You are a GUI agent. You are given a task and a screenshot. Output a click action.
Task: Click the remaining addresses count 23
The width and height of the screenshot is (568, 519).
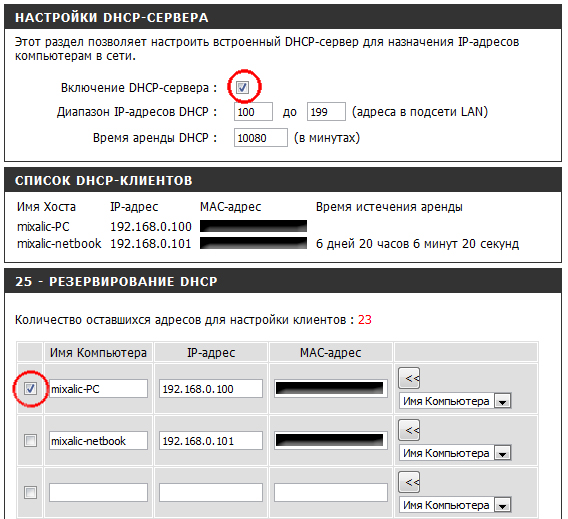[x=365, y=319]
